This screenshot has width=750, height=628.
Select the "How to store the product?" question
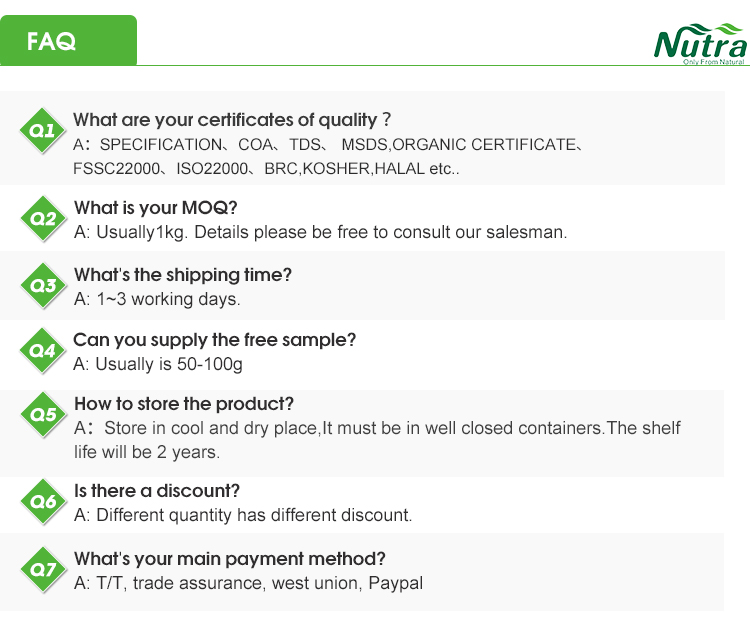coord(183,404)
